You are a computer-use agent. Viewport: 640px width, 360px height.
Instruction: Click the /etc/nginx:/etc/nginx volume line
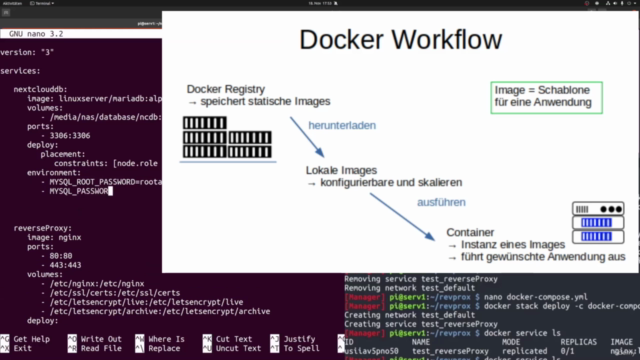point(92,284)
